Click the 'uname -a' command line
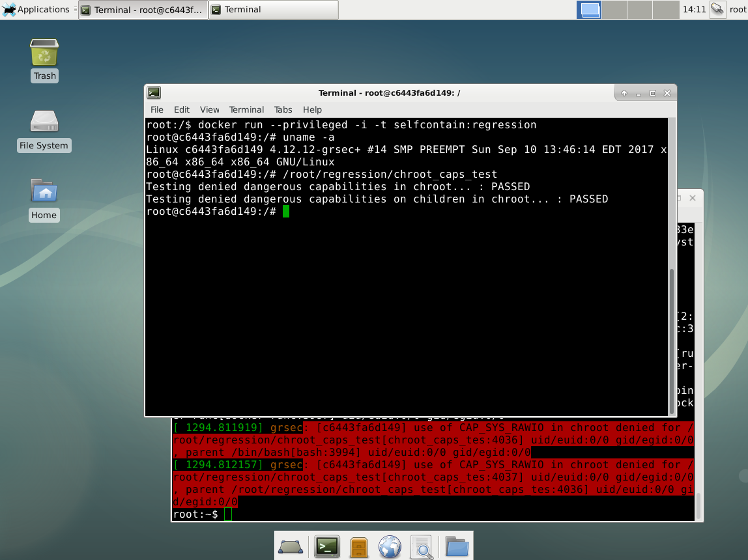Viewport: 748px width, 560px height. 240,137
